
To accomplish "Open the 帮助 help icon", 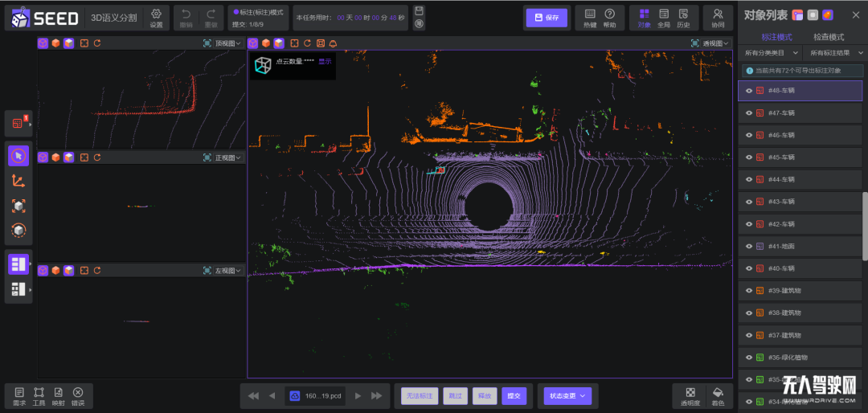I will [x=609, y=18].
